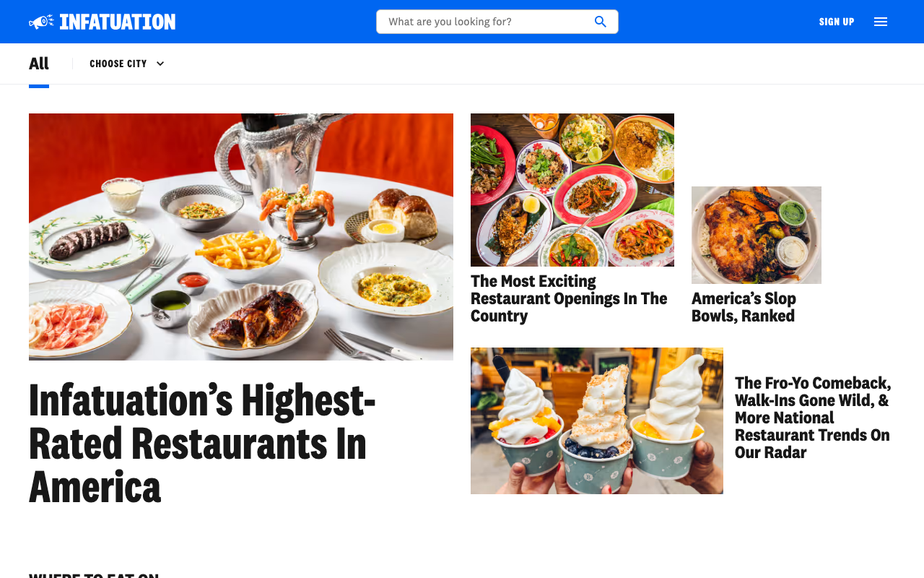Click the chicken bowl thumbnail image
Viewport: 924px width, 578px height.
click(757, 235)
